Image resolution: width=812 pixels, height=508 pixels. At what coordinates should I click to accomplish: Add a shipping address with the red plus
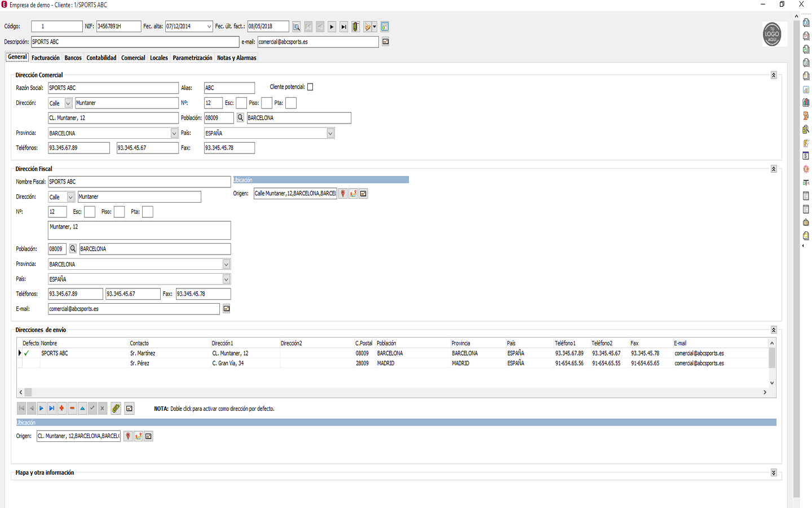pyautogui.click(x=62, y=409)
